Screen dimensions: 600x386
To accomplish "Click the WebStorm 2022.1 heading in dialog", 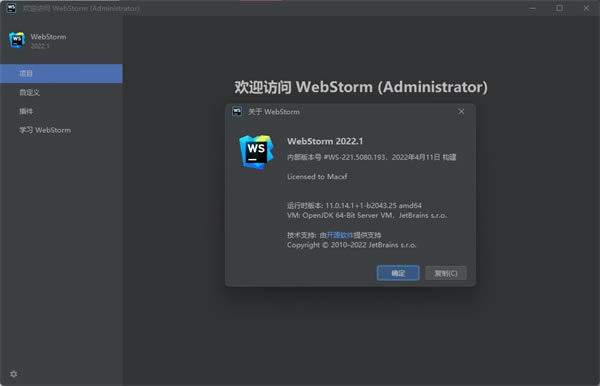I will click(325, 141).
